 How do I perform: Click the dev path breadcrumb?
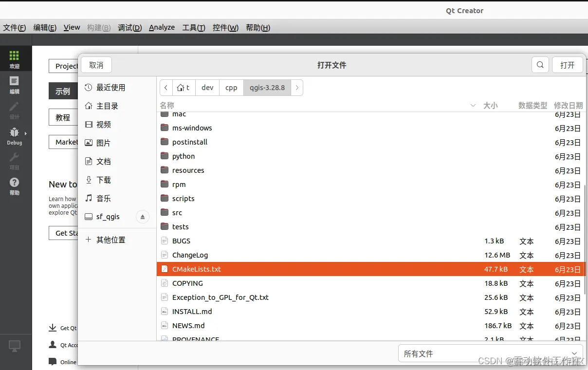click(207, 88)
